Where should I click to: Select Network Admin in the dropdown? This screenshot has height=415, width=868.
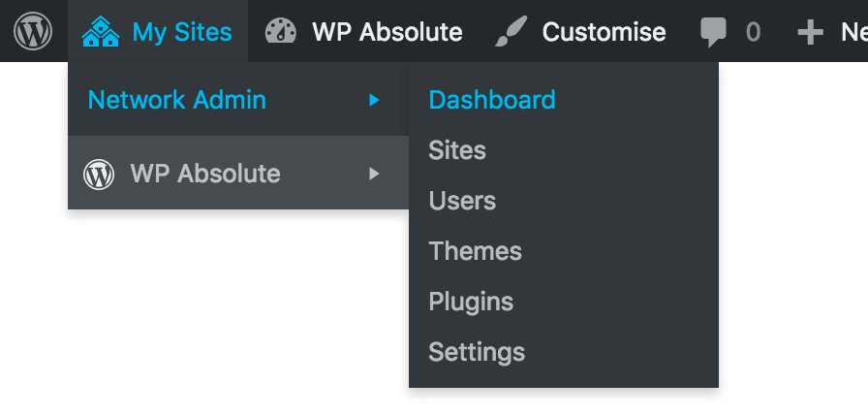238,100
